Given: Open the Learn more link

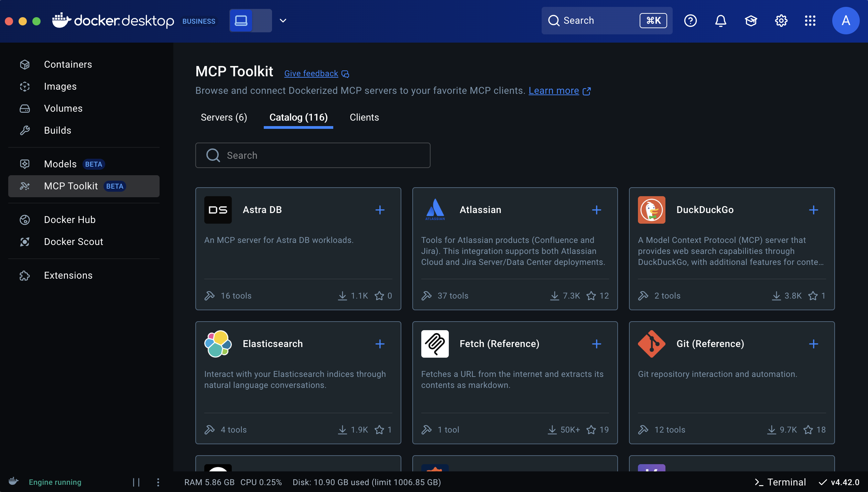Looking at the screenshot, I should pos(554,91).
